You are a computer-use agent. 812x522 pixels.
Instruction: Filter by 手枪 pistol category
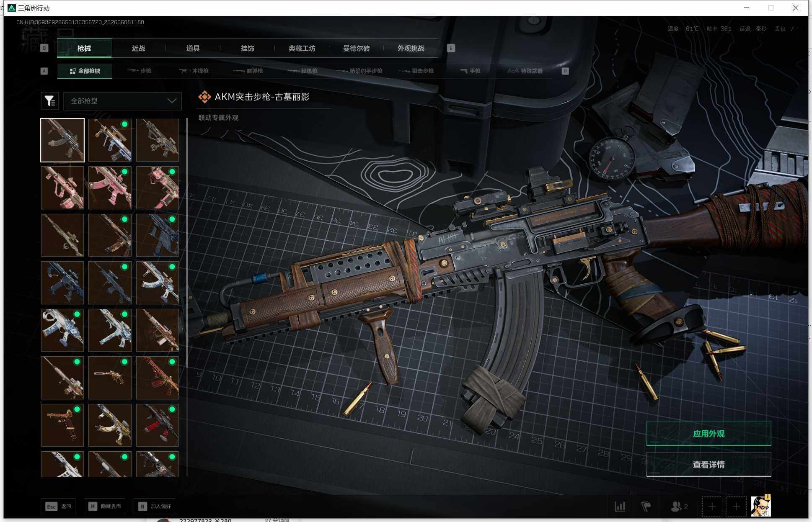coord(471,71)
